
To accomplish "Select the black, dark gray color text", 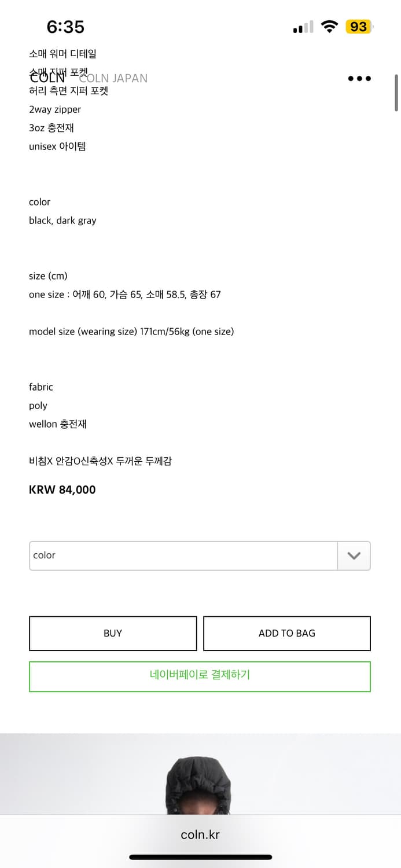I will (x=62, y=220).
